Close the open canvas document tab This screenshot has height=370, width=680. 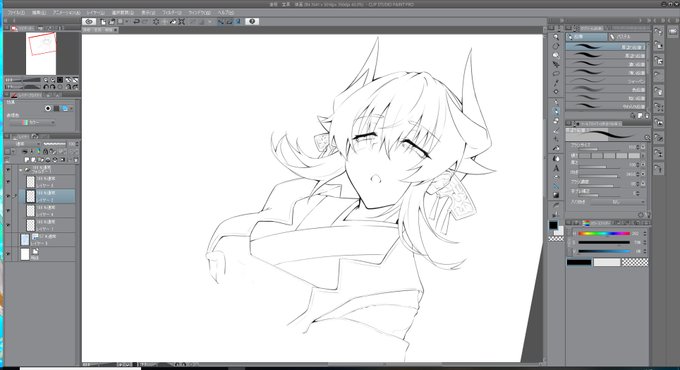[x=115, y=30]
